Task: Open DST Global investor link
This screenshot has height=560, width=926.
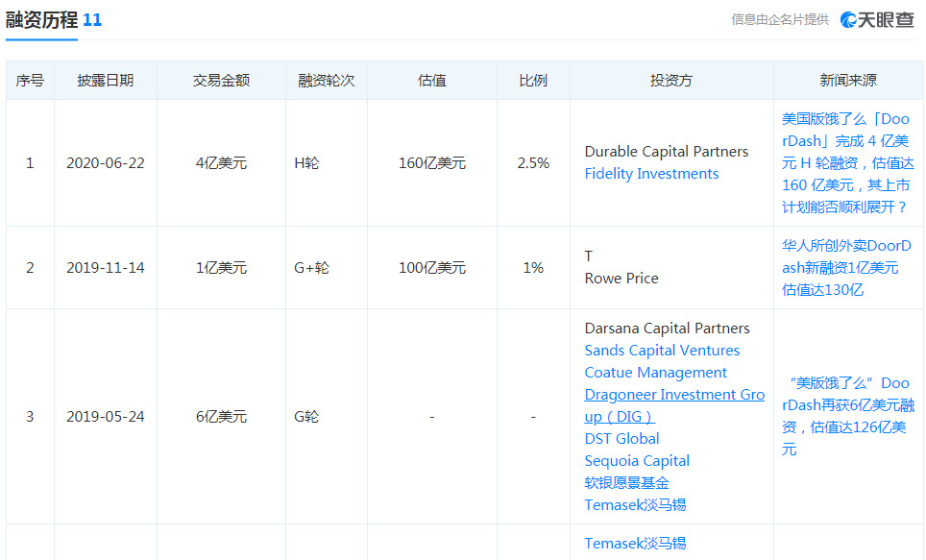Action: [x=621, y=439]
